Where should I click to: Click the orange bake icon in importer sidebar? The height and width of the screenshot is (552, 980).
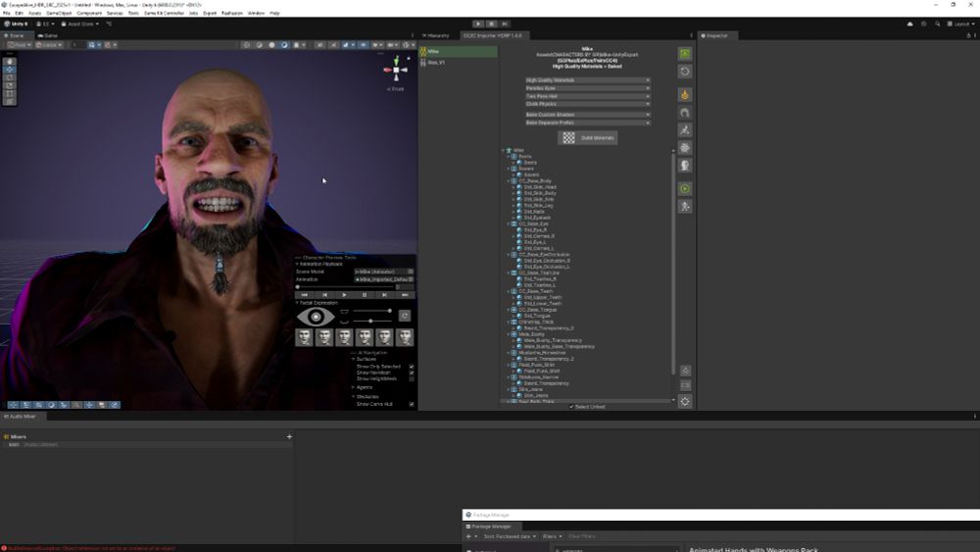[685, 95]
